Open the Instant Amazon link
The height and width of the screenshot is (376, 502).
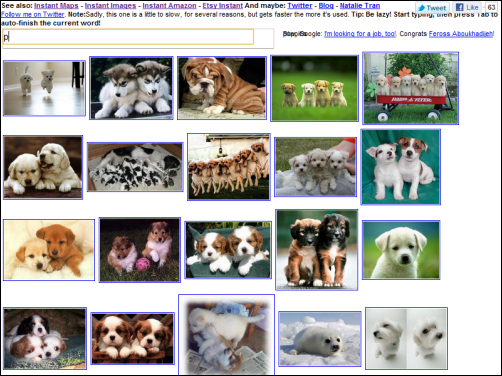169,6
